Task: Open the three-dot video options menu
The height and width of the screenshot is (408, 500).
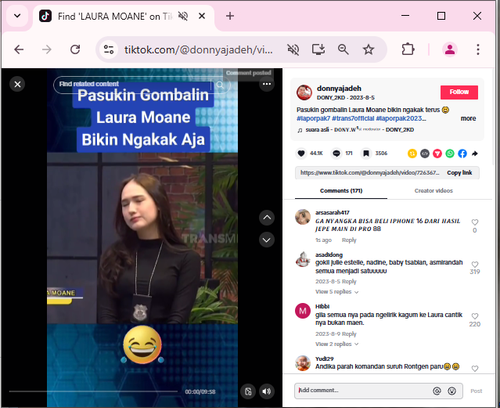Action: (267, 84)
